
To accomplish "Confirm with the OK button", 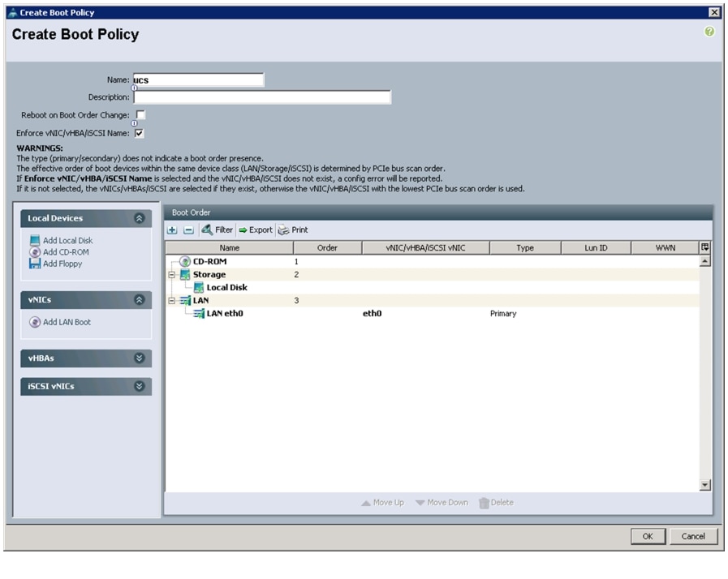I will (648, 536).
